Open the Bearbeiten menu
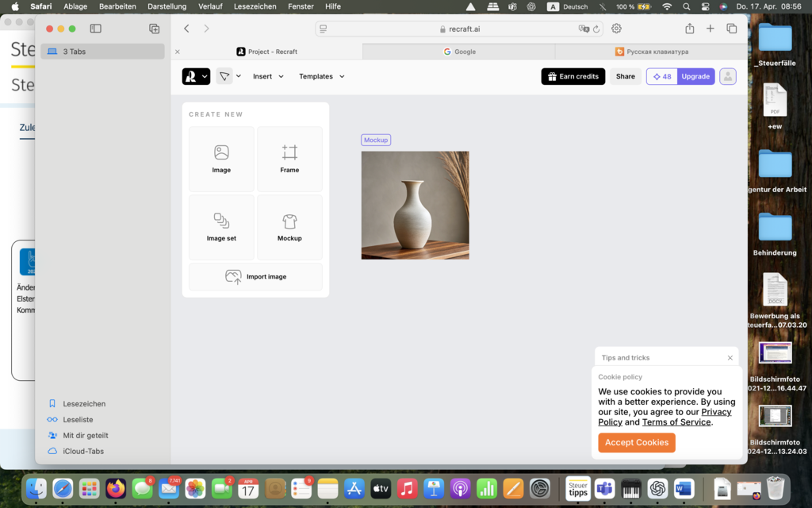Viewport: 812px width, 508px height. click(x=117, y=6)
